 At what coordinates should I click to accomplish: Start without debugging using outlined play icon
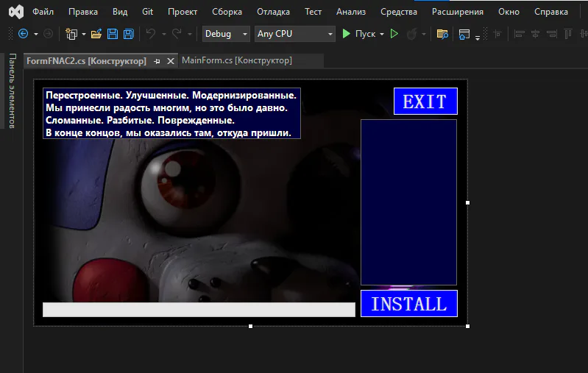pos(394,34)
